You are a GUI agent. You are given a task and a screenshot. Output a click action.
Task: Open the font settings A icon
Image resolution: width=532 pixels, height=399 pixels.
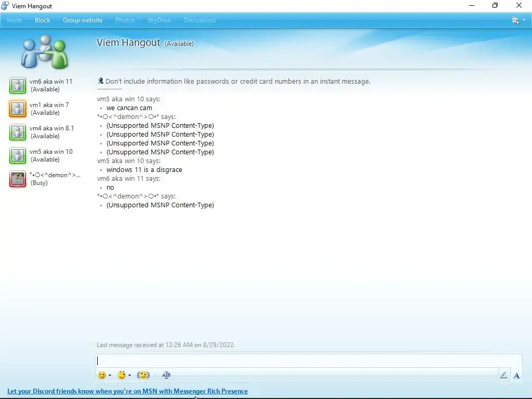coord(516,375)
